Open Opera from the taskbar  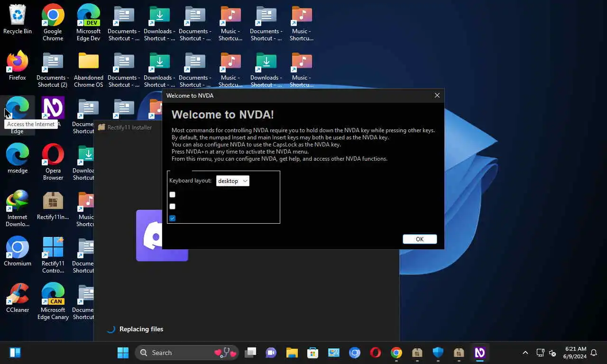[376, 353]
